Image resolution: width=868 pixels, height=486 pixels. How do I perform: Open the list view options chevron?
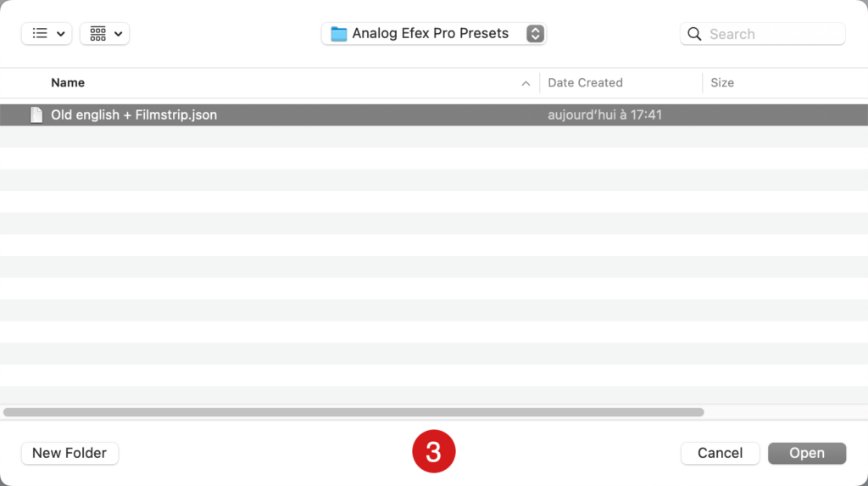tap(61, 34)
